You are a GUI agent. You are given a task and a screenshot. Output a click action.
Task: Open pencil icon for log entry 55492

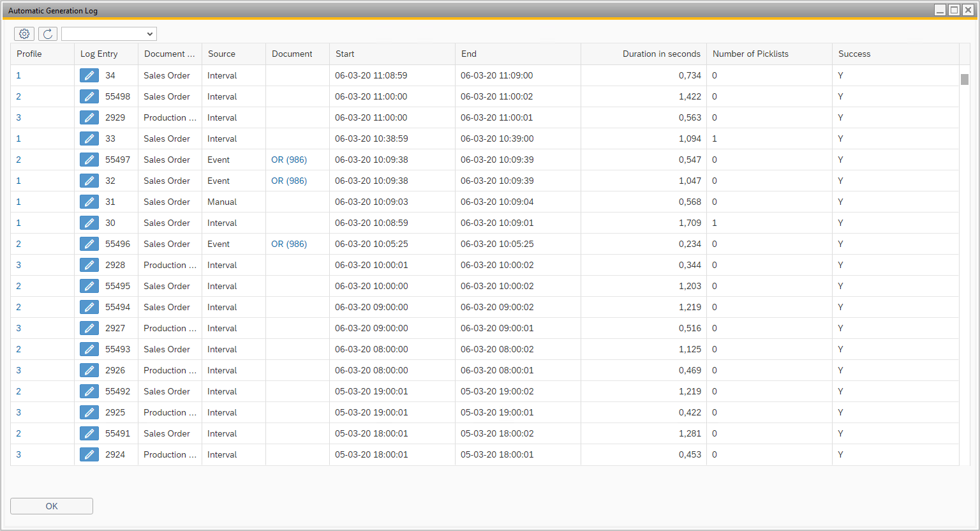pos(89,391)
